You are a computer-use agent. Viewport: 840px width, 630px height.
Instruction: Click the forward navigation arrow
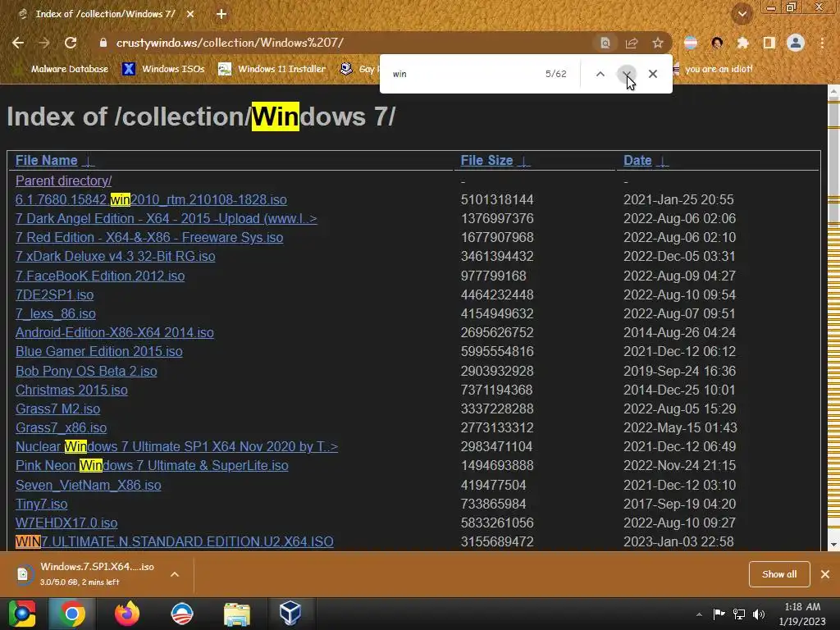(x=44, y=43)
